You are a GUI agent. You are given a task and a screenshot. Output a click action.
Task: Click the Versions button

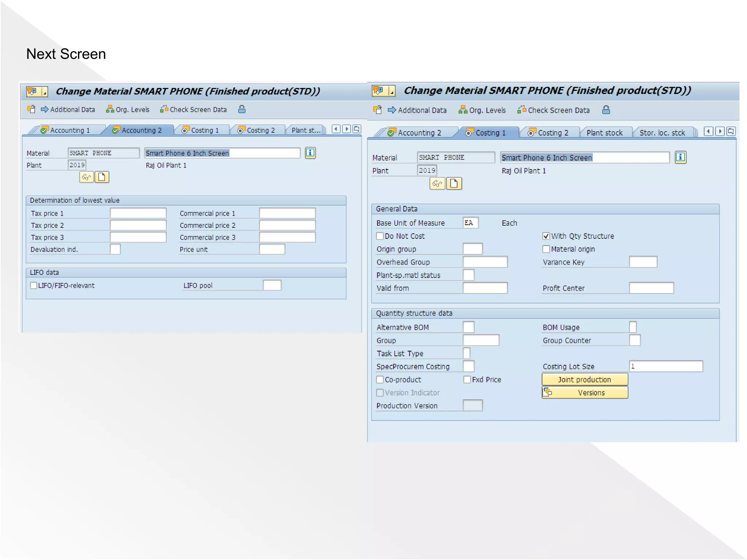pyautogui.click(x=585, y=393)
